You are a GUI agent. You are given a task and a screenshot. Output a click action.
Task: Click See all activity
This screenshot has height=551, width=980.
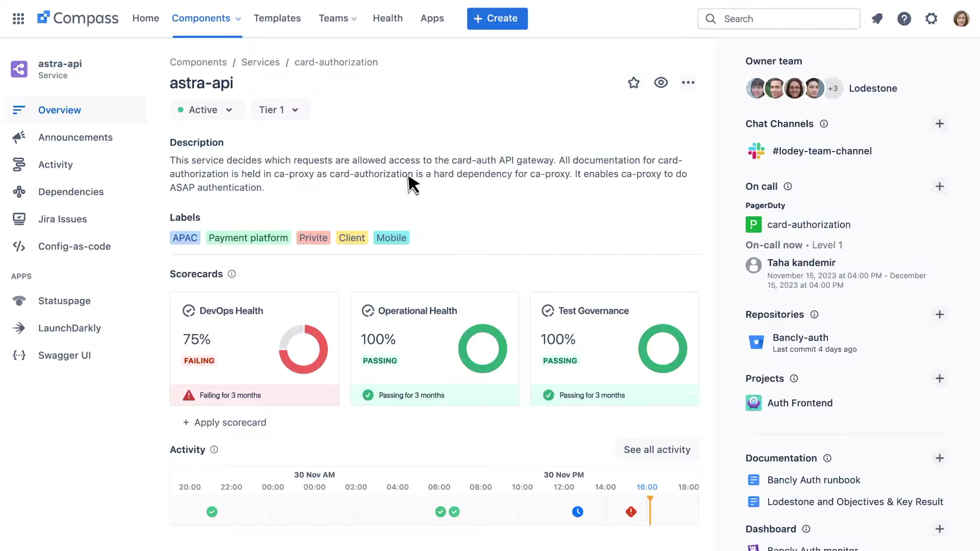click(657, 449)
